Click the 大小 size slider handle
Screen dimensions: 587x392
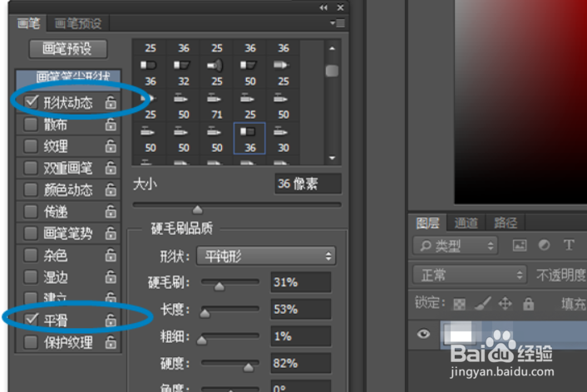tap(197, 210)
